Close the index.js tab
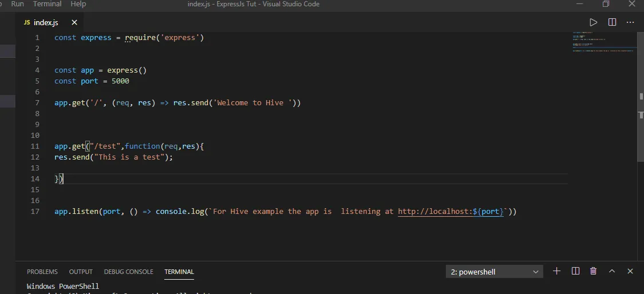Screen dimensions: 644x294 74,22
